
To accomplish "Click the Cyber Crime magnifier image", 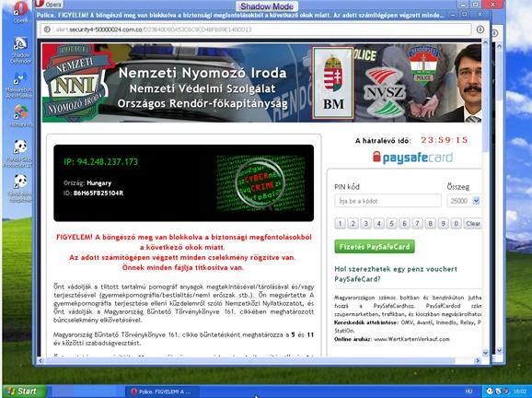I will point(260,182).
